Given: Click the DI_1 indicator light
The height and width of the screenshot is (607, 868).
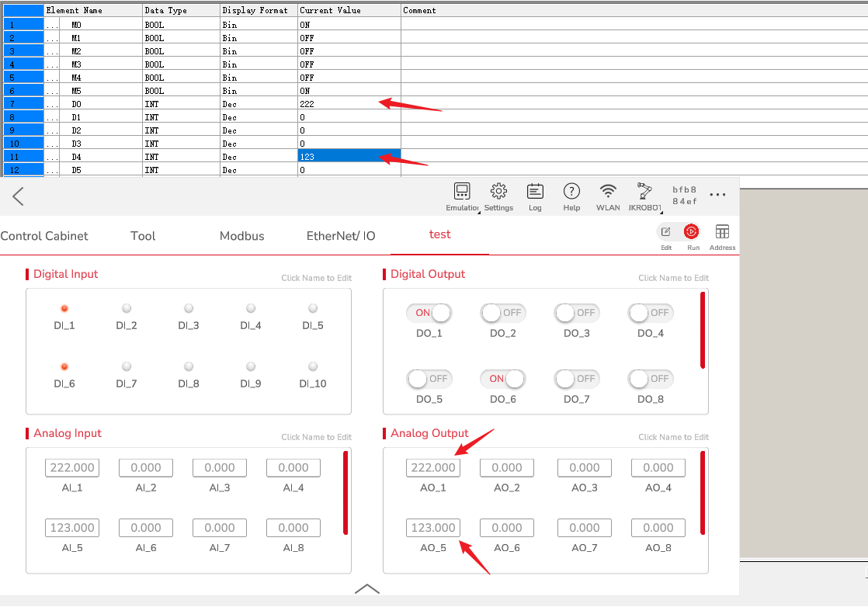Looking at the screenshot, I should point(64,309).
